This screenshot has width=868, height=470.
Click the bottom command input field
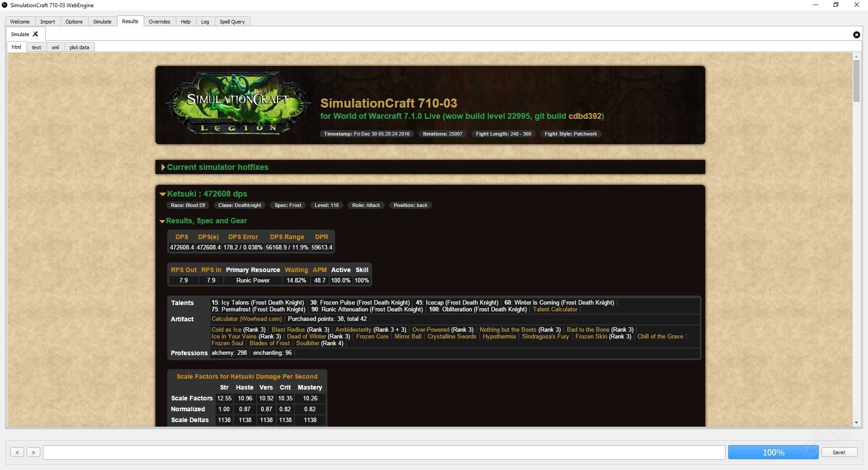(x=384, y=452)
